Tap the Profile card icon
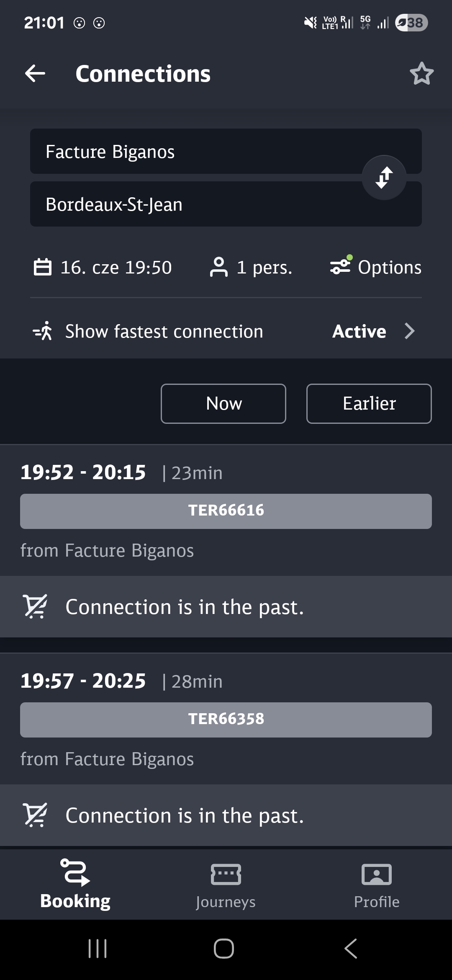This screenshot has height=980, width=452. (x=376, y=874)
